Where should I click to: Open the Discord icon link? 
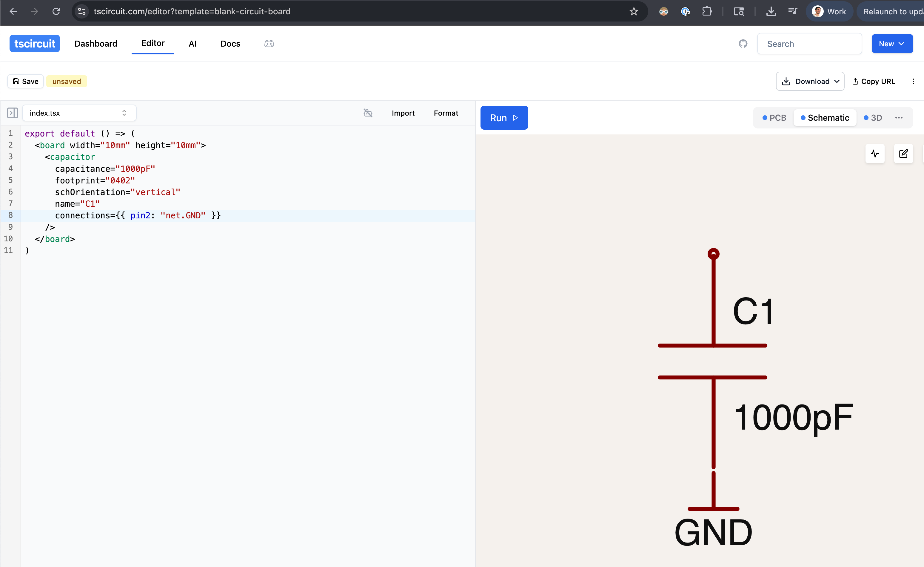point(269,44)
